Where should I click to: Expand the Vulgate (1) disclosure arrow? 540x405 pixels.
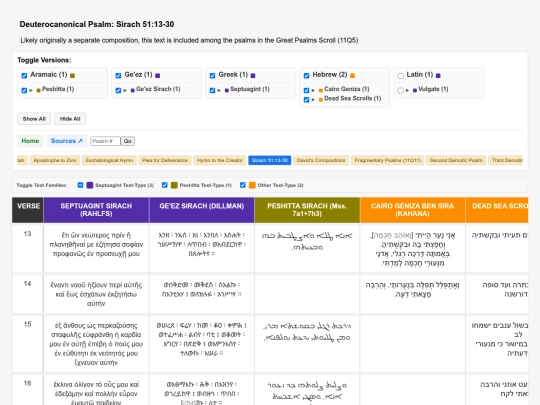tap(407, 90)
